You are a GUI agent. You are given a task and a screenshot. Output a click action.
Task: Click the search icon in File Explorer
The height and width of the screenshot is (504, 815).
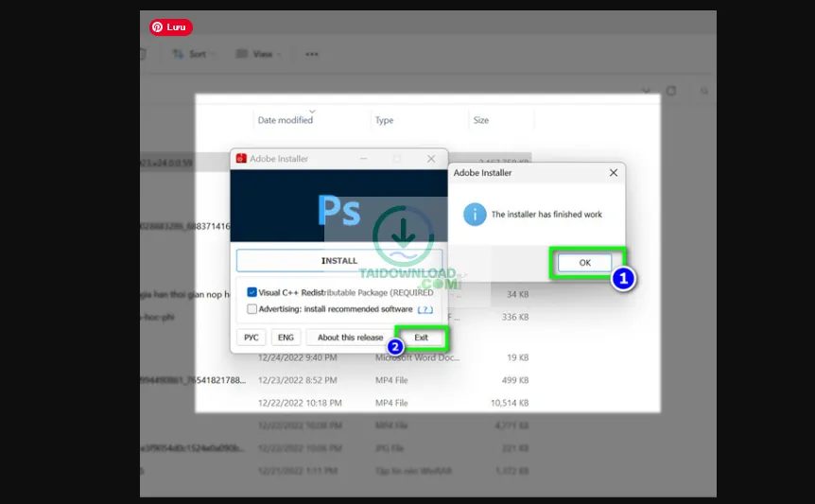704,91
